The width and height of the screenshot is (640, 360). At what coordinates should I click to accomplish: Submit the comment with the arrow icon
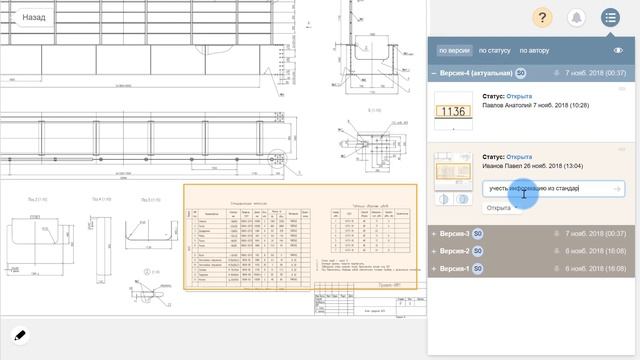(617, 189)
